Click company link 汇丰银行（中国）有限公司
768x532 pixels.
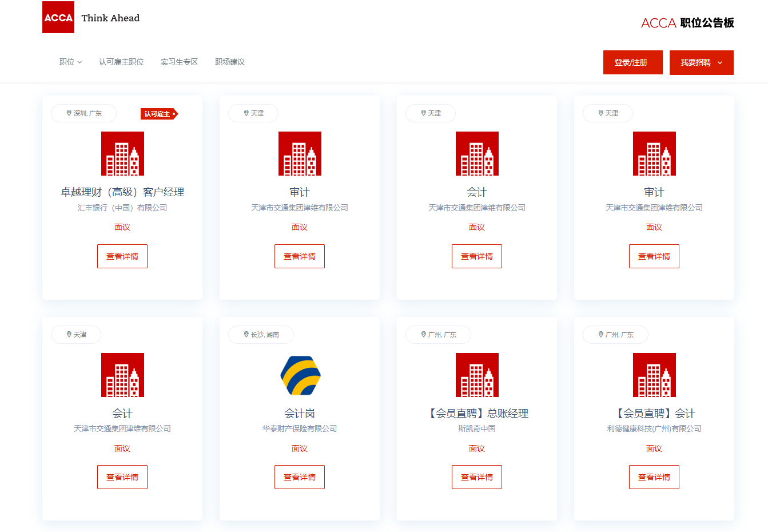pyautogui.click(x=122, y=208)
